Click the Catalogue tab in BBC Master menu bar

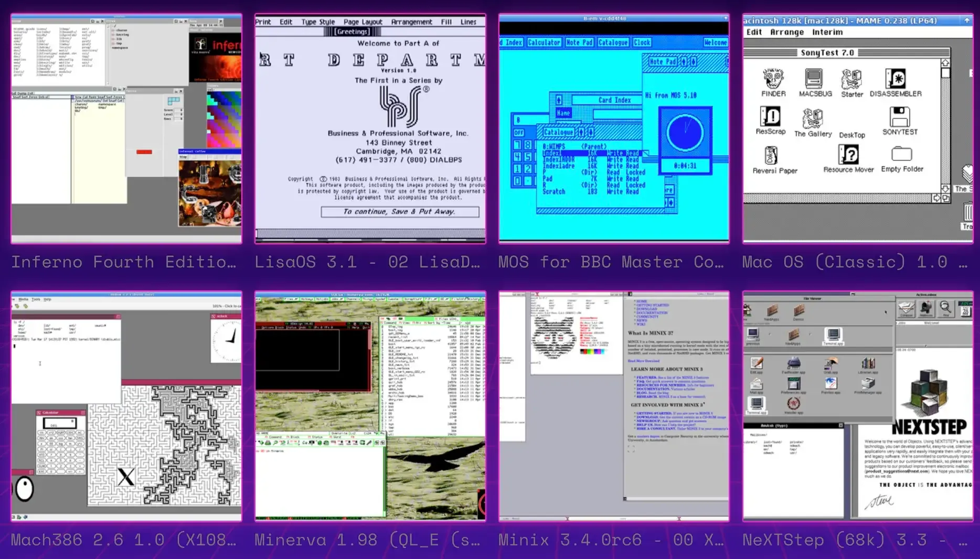tap(613, 42)
